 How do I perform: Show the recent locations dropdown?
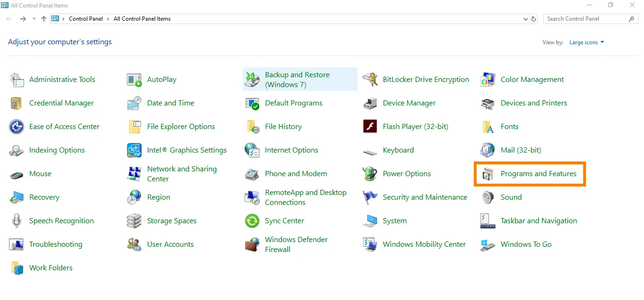(x=34, y=19)
